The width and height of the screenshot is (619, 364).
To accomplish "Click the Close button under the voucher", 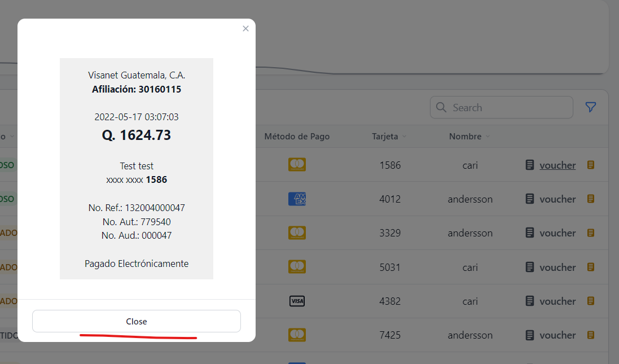I will point(136,321).
